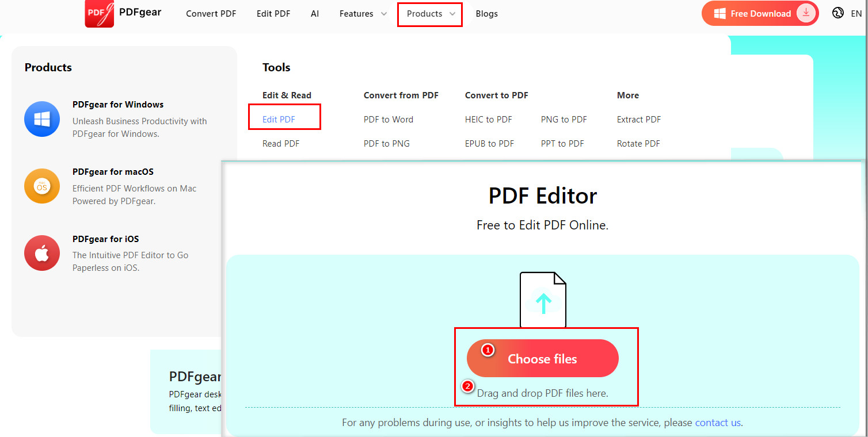Image resolution: width=868 pixels, height=437 pixels.
Task: Click the PDFgear for macOS icon
Action: point(42,186)
